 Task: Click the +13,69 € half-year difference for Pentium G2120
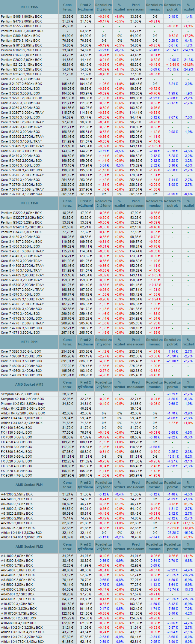click(173, 65)
